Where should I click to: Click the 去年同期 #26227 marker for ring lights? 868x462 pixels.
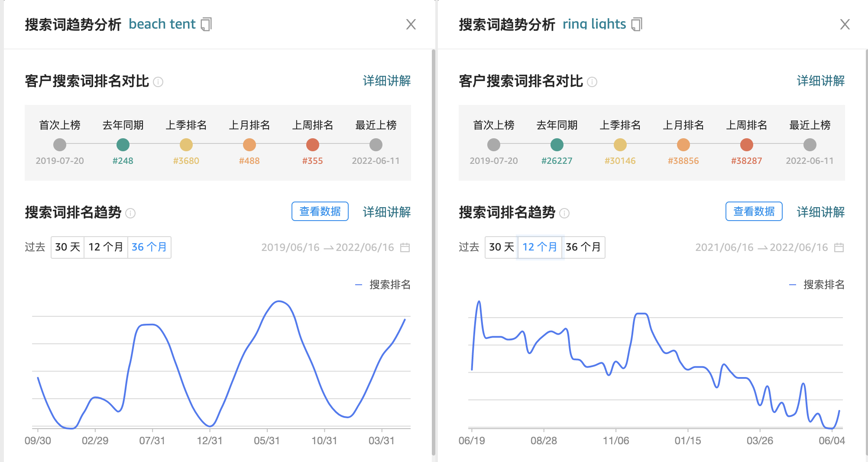tap(557, 144)
